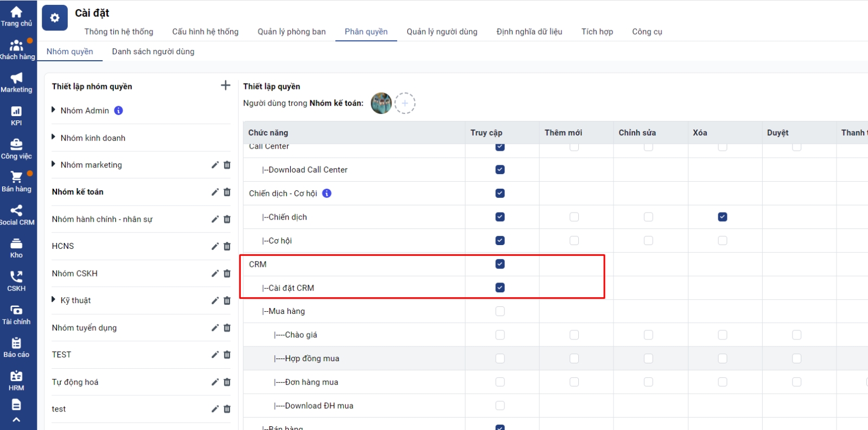Viewport: 868px width, 430px height.
Task: Check Thêm mới for Hợp đồng mua
Action: (x=574, y=358)
